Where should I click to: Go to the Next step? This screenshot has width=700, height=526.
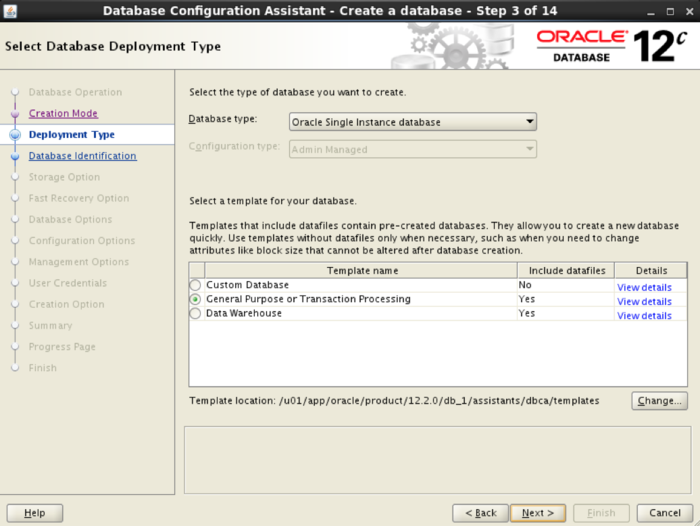coord(538,513)
